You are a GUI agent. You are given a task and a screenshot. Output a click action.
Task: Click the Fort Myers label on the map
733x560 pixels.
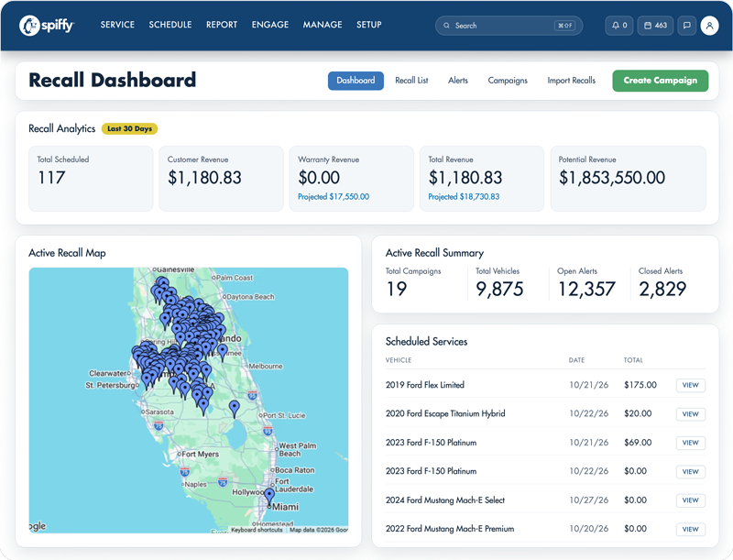click(200, 455)
